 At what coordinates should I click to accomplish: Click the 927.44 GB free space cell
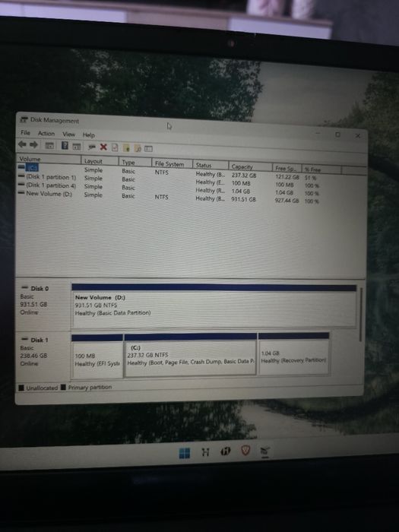(x=287, y=201)
